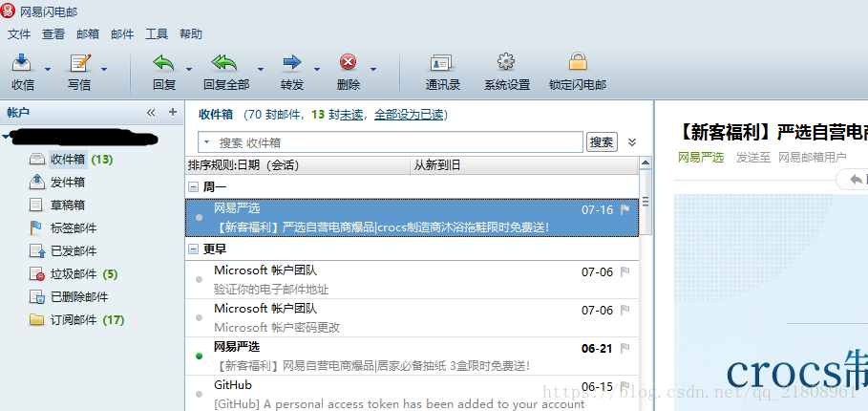The image size is (868, 411).
Task: Toggle read dot on selected 网易严选 07-16 email
Action: [200, 218]
